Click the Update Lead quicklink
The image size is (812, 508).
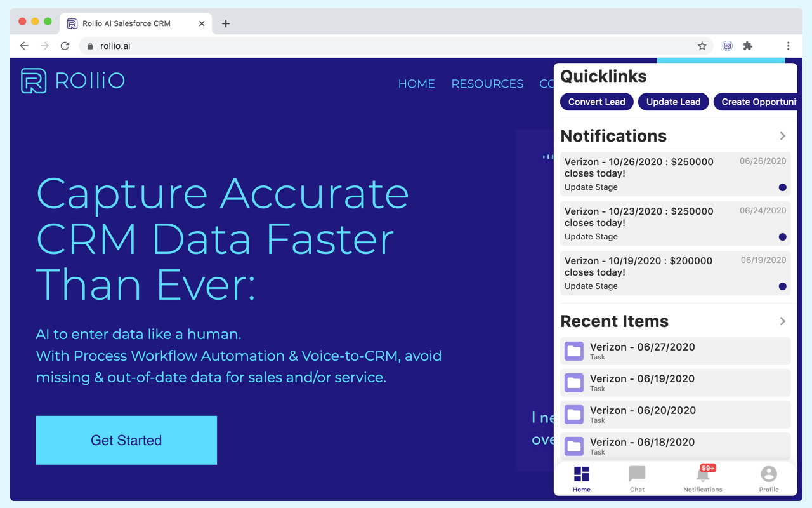pos(673,102)
